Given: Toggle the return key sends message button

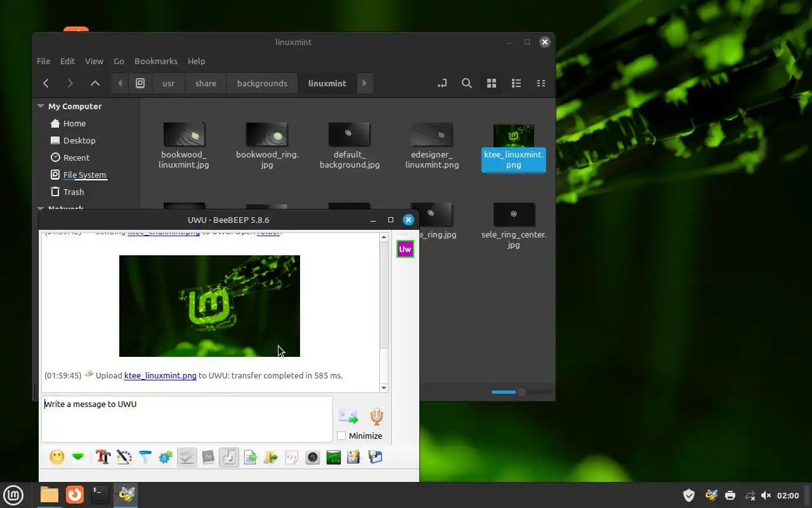Looking at the screenshot, I should (x=229, y=457).
